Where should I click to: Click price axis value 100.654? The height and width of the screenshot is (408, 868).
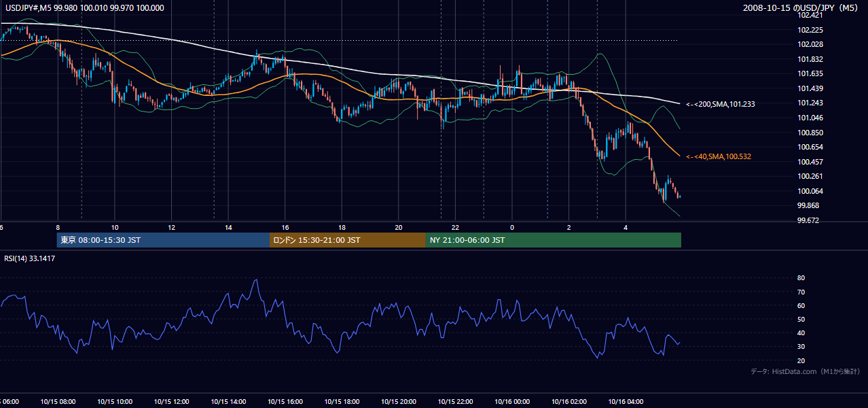[x=810, y=147]
